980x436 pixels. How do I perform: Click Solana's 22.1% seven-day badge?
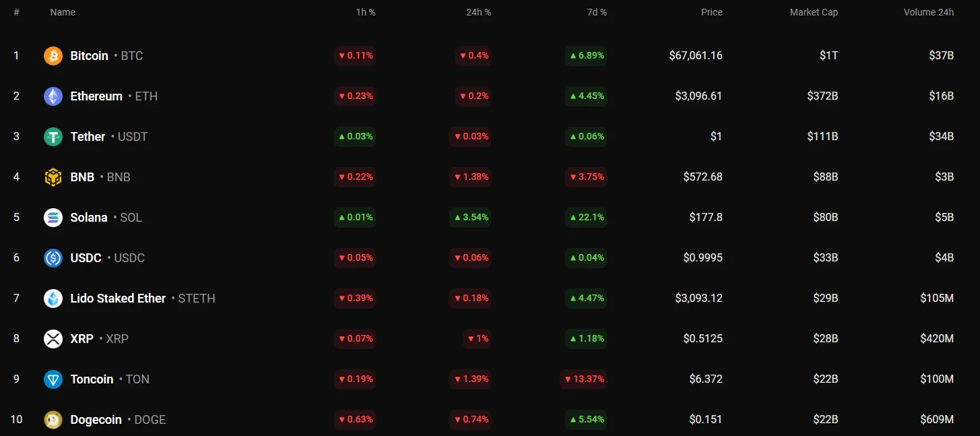(586, 217)
